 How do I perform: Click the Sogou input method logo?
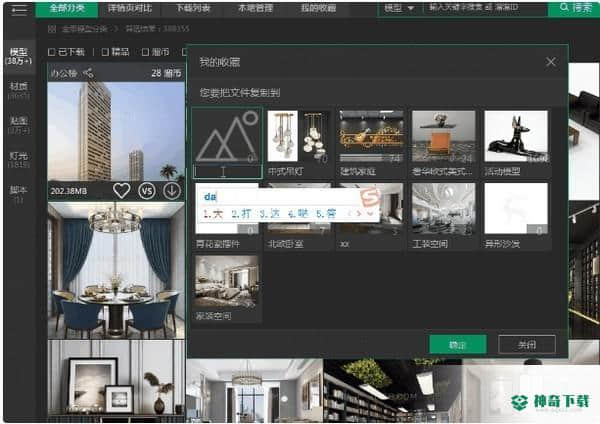click(x=370, y=197)
